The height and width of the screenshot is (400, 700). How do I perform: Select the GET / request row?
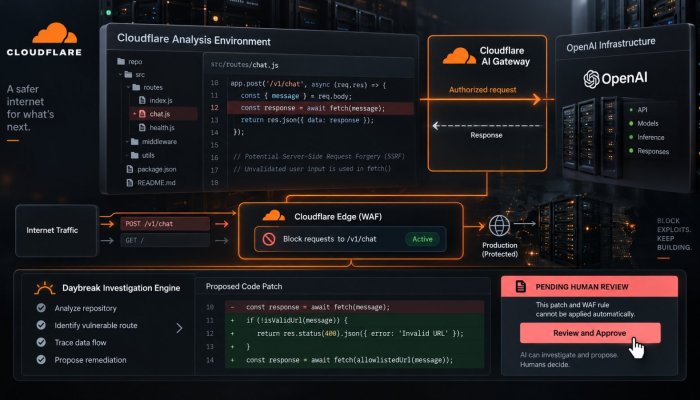pyautogui.click(x=165, y=241)
